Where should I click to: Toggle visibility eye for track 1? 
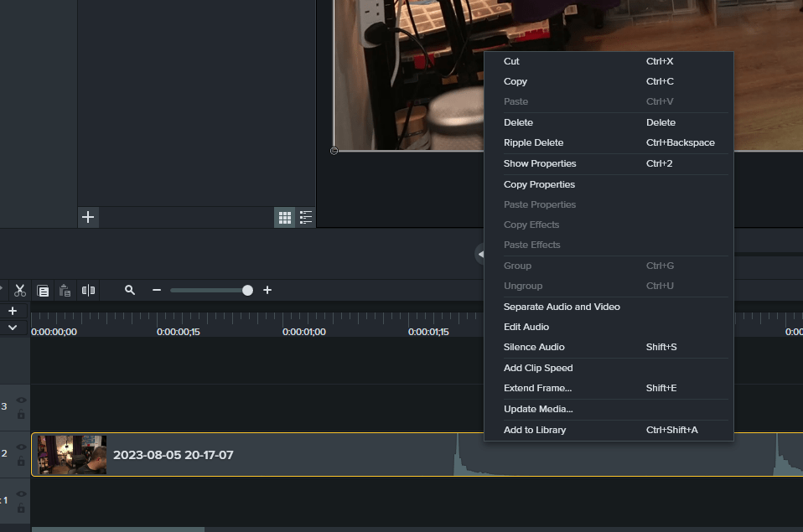point(21,493)
